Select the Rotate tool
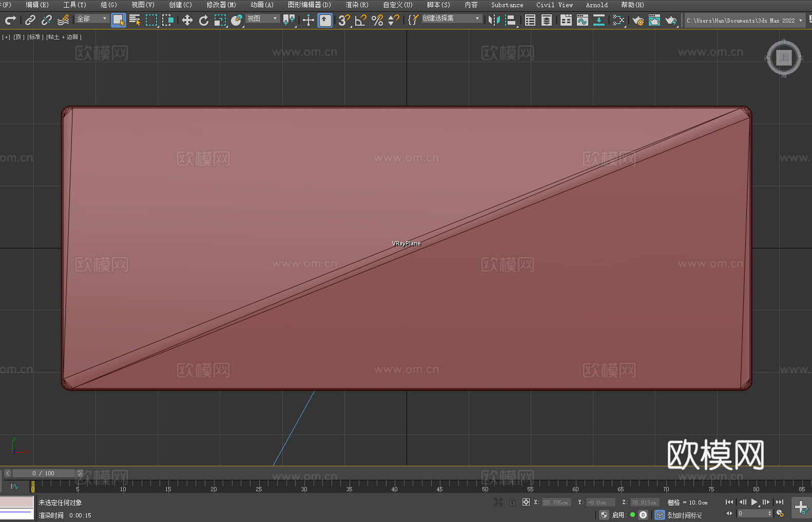 (204, 20)
